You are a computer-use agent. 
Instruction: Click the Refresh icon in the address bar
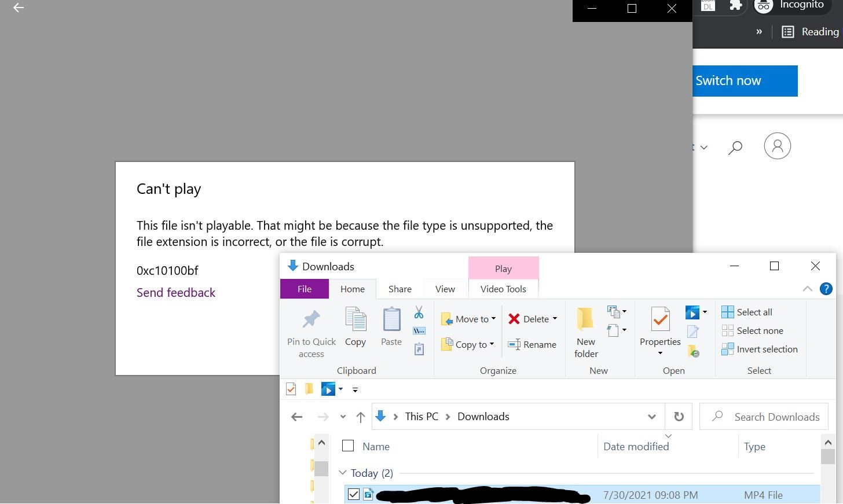pyautogui.click(x=678, y=416)
